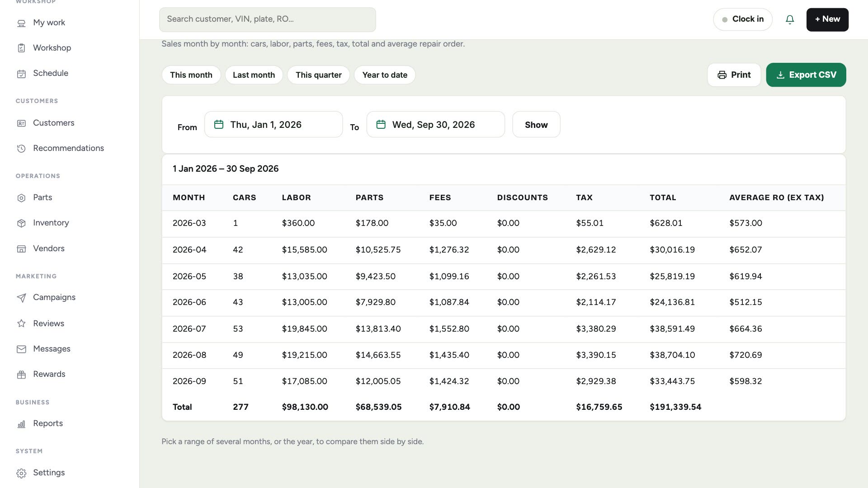Click the grand total $191,339.54
Screen dimensions: 868x488
[x=675, y=407]
